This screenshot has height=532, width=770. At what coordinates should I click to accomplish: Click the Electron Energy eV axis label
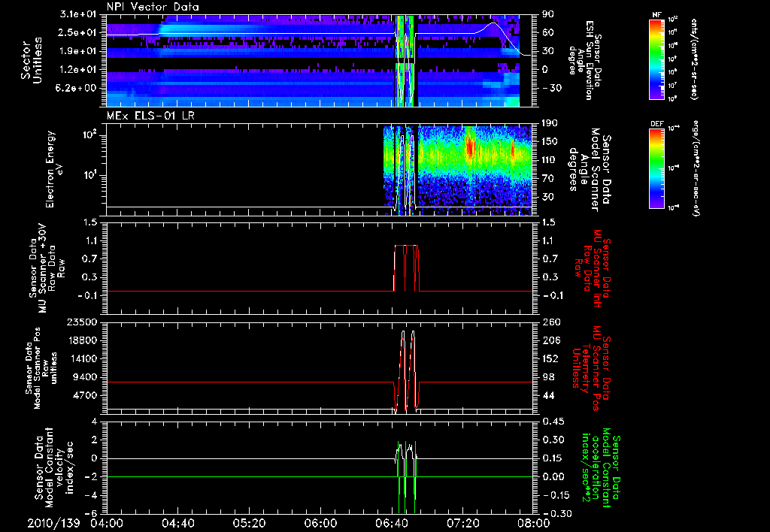pos(53,168)
